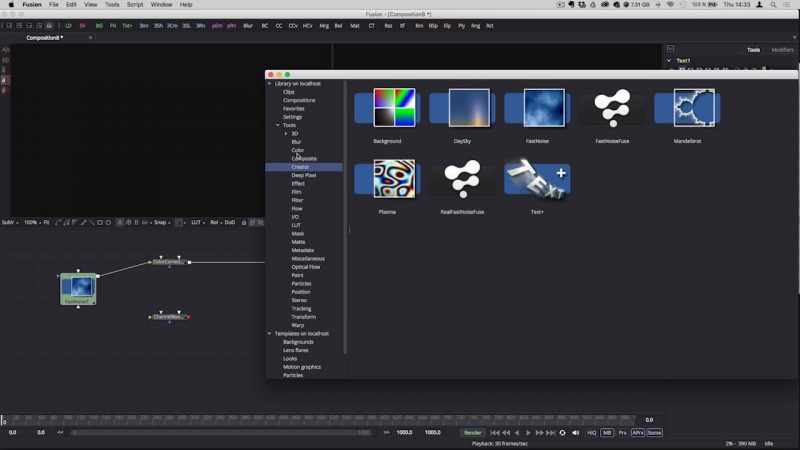Expand the 3D tools category arrow
800x450 pixels.
286,134
